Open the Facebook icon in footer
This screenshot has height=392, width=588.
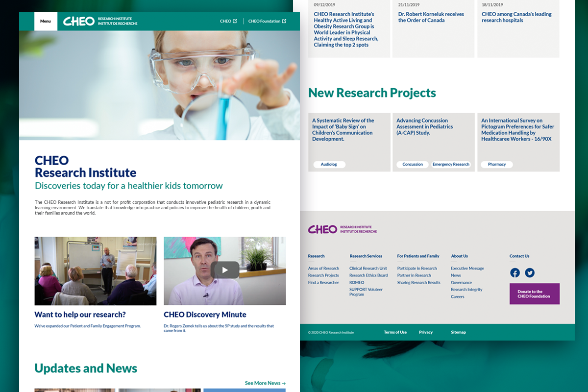coord(515,273)
